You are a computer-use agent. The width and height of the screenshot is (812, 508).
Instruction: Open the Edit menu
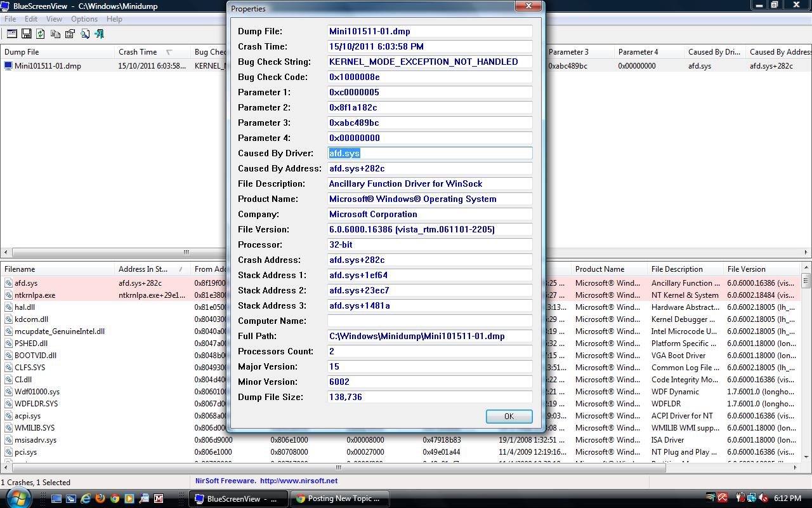[x=31, y=19]
